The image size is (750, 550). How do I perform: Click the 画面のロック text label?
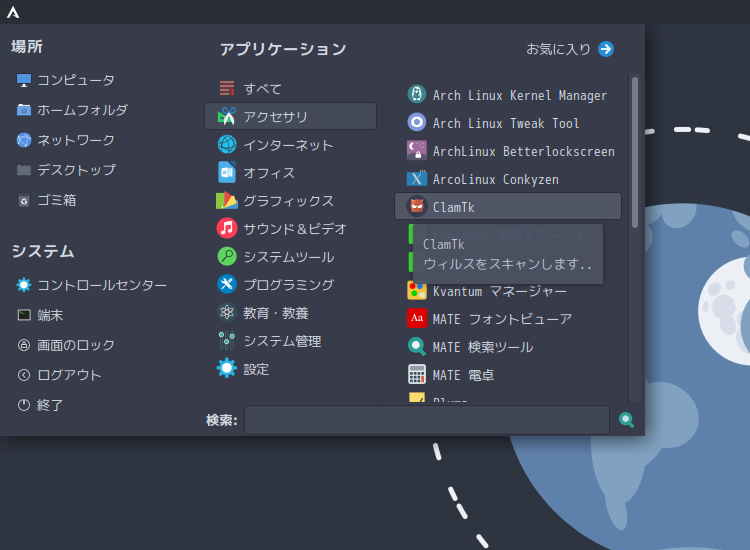(x=76, y=345)
